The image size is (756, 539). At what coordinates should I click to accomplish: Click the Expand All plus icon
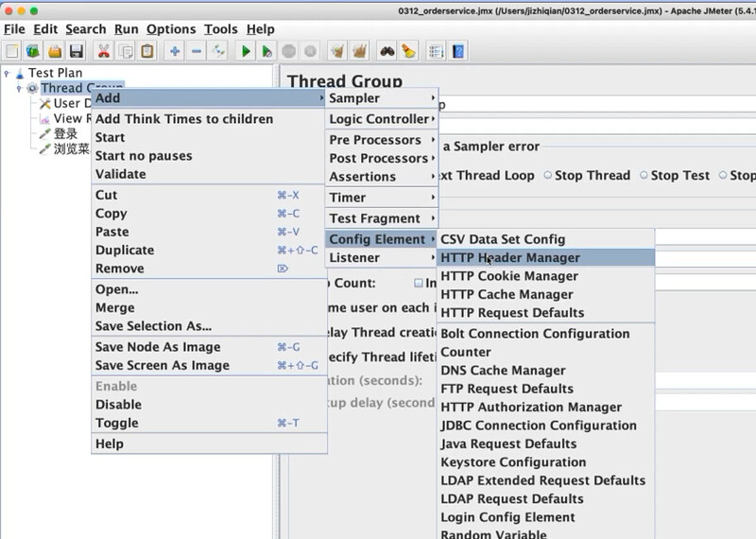coord(175,51)
